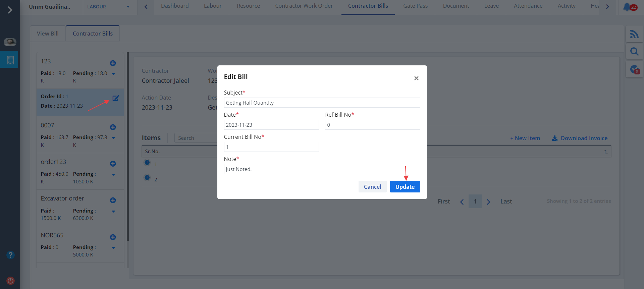The image size is (644, 289).
Task: Click the plus icon for order 123
Action: [x=113, y=63]
